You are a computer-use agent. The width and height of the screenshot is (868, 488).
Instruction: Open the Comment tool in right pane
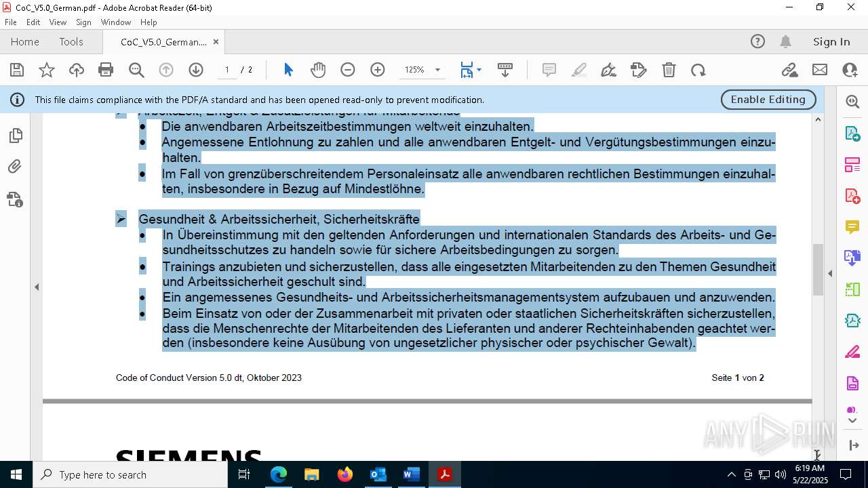852,226
